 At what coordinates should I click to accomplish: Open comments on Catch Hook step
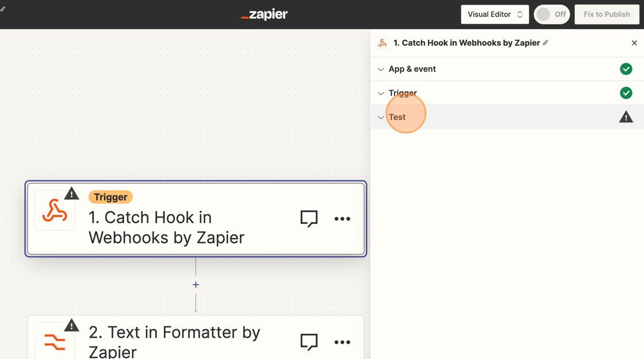coord(309,219)
